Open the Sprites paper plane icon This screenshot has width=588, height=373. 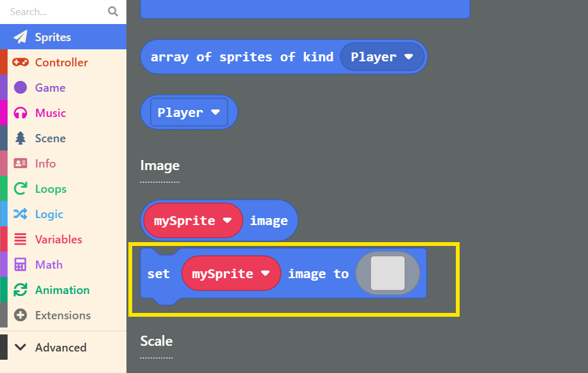(x=21, y=37)
